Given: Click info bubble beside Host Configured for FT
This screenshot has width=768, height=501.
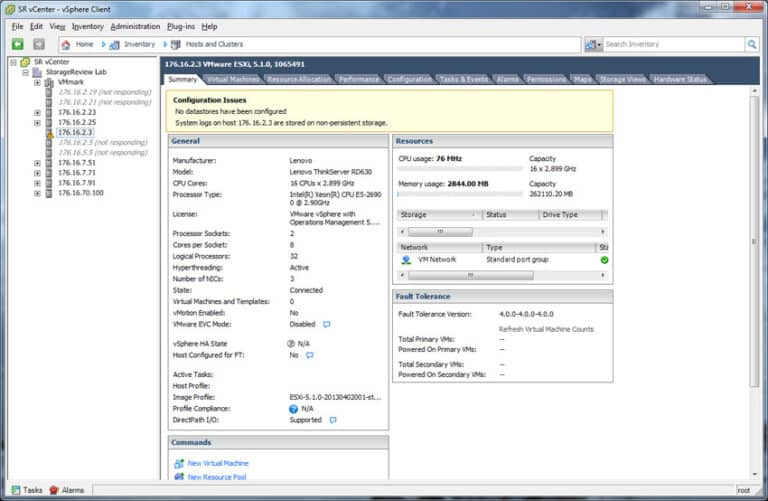Looking at the screenshot, I should [310, 355].
